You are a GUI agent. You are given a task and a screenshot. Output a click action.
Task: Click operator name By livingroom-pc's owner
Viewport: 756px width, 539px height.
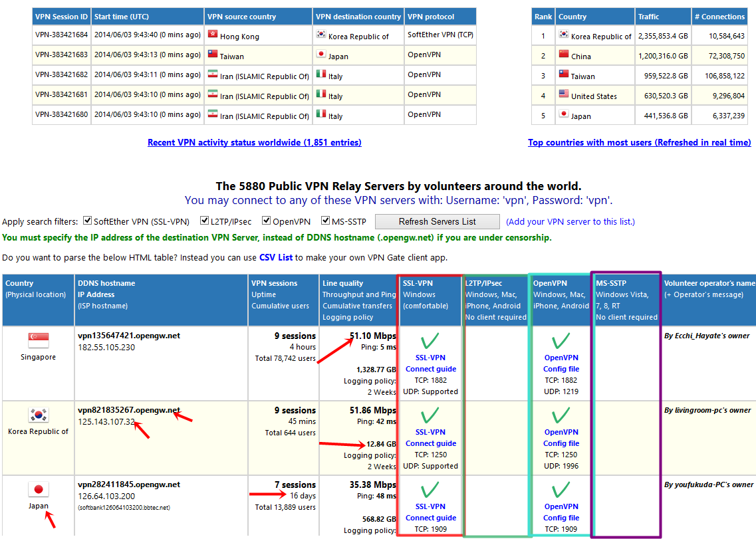(707, 410)
